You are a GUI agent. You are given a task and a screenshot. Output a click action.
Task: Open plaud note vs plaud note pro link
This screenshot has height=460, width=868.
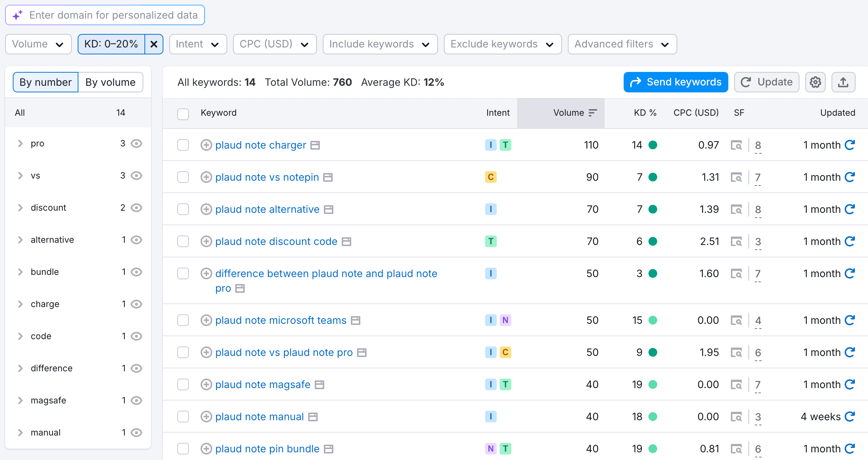[284, 352]
